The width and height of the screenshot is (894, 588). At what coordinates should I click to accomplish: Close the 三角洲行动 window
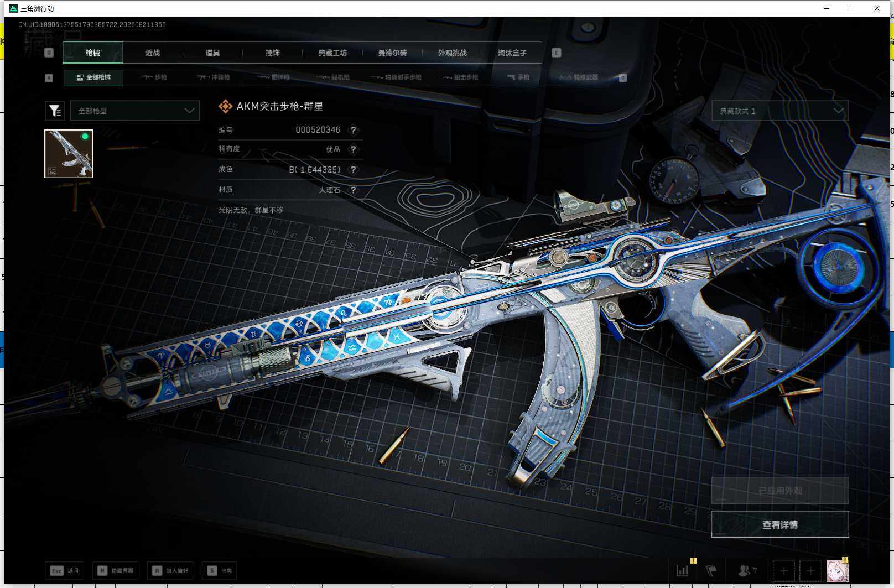[877, 8]
